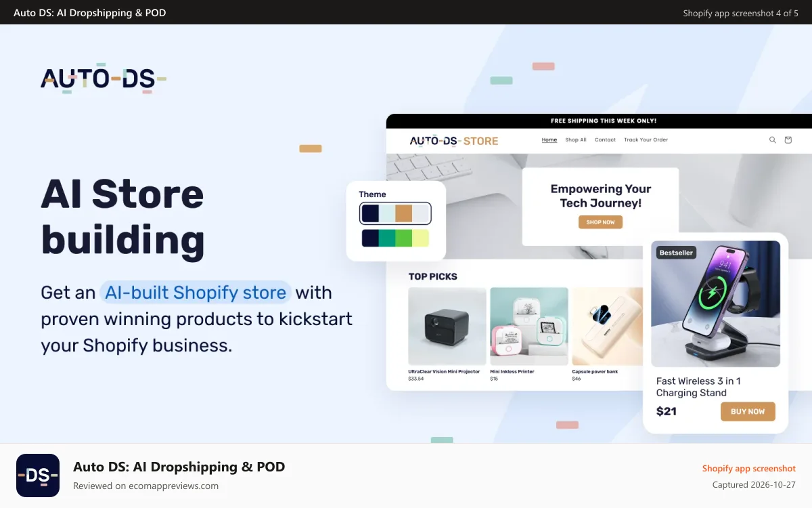Click the Empowering Your Tech Journey heading
Screen dimensions: 812x508
601,196
